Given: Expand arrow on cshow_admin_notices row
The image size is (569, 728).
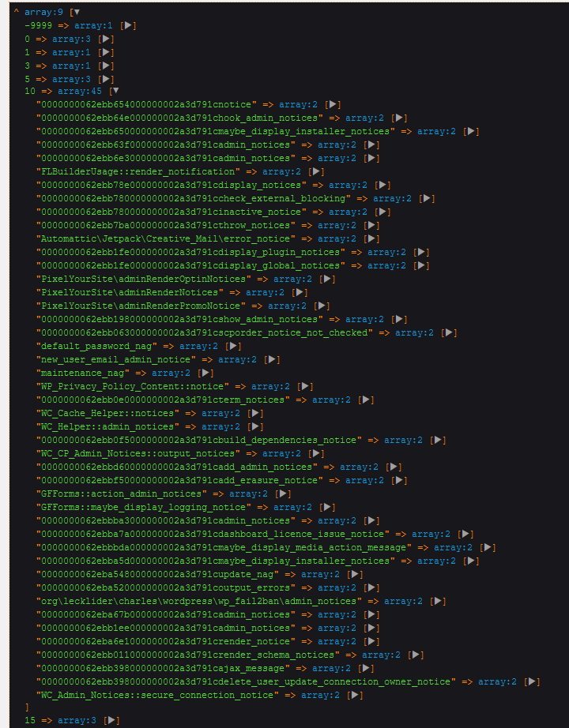Looking at the screenshot, I should [399, 320].
